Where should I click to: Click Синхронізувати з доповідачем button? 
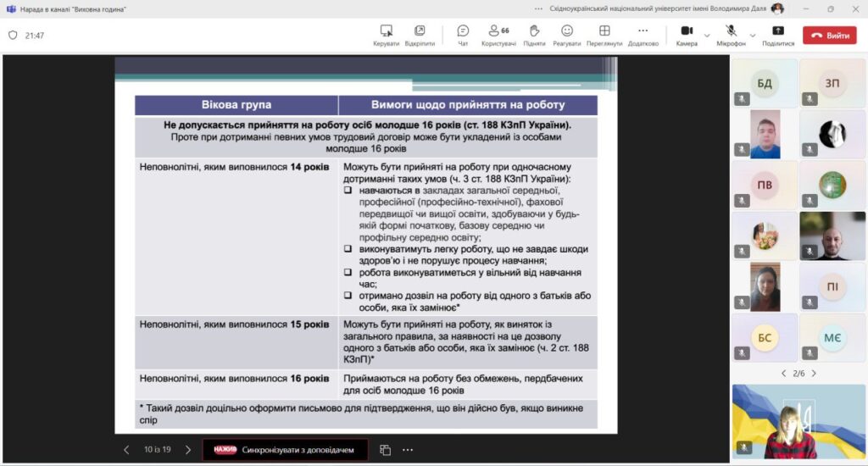pos(285,450)
